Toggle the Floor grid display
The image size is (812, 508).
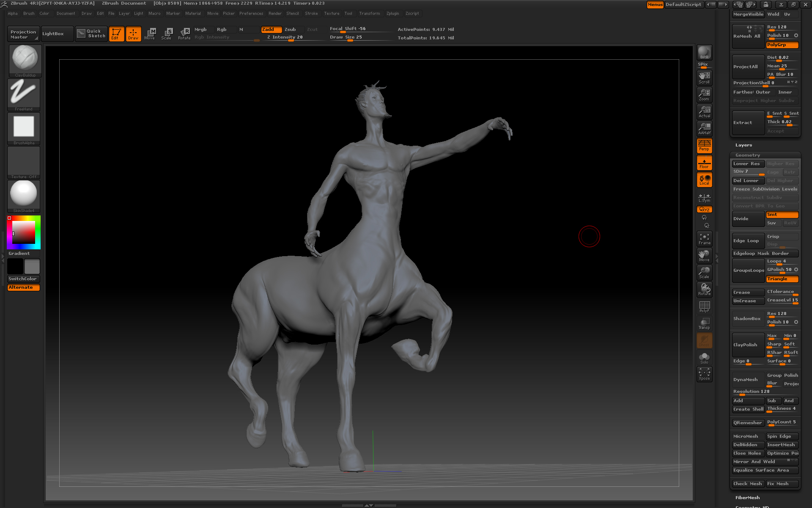[x=704, y=163]
